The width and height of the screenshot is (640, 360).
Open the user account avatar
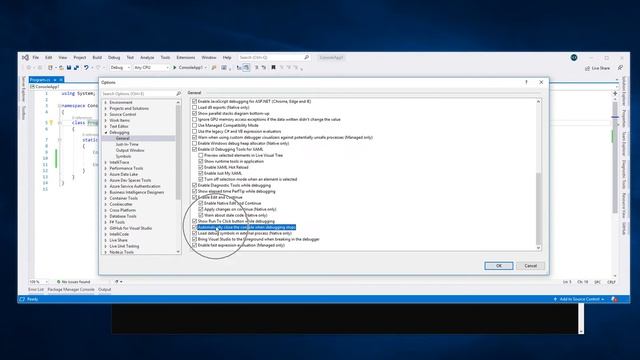574,58
